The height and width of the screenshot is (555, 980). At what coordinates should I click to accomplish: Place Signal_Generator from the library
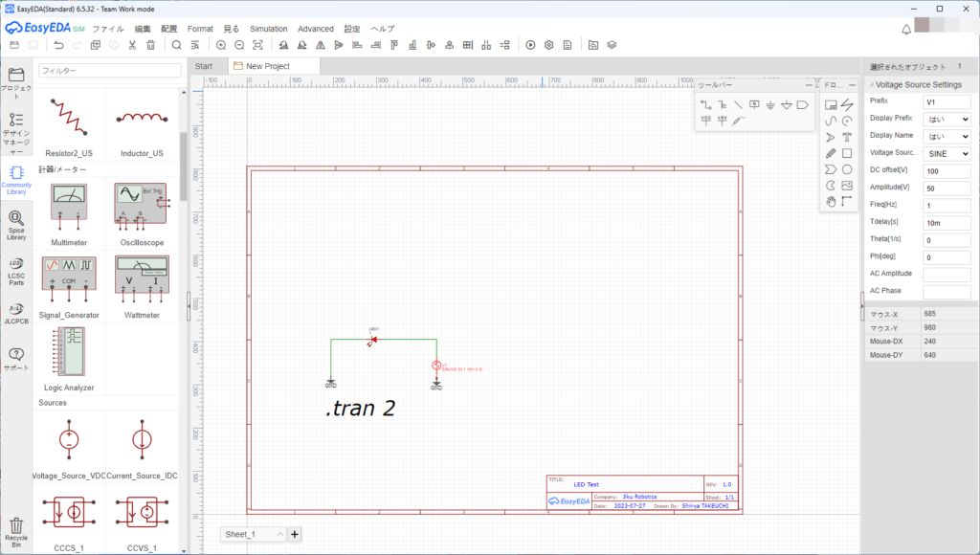(69, 287)
